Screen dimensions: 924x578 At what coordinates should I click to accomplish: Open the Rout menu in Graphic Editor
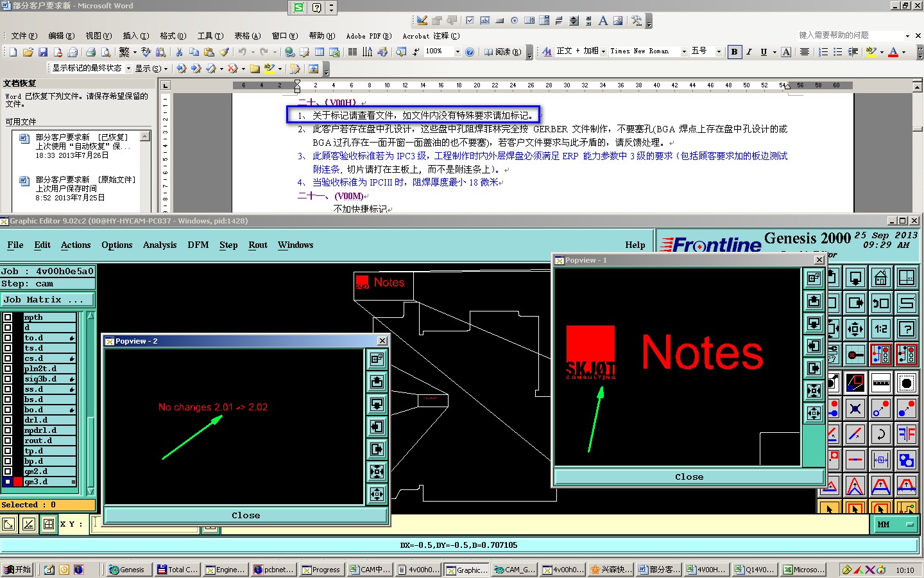(x=258, y=245)
